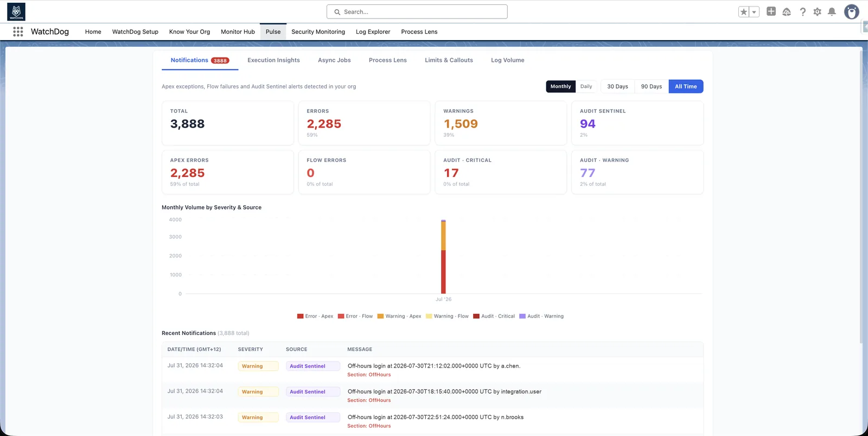868x436 pixels.
Task: Click the Warning badge in n.brooks row
Action: point(258,418)
